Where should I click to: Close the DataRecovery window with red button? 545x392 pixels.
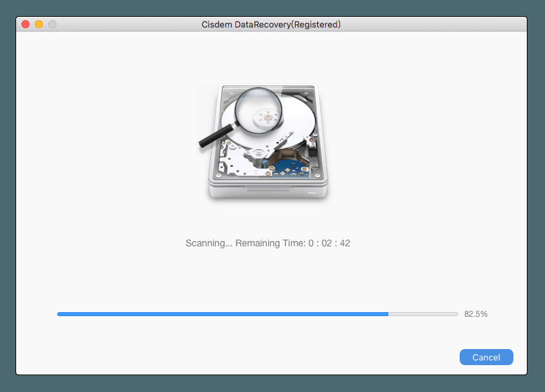(x=26, y=24)
